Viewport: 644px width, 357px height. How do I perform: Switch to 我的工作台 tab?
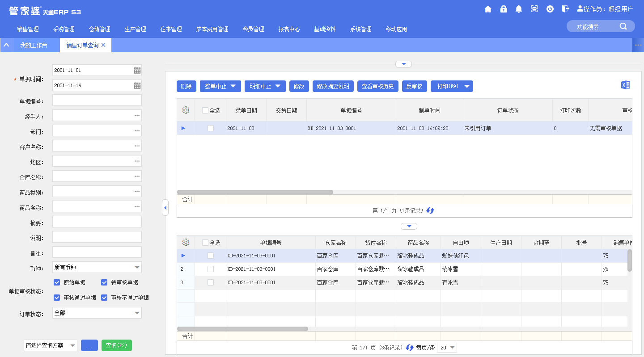pyautogui.click(x=34, y=45)
